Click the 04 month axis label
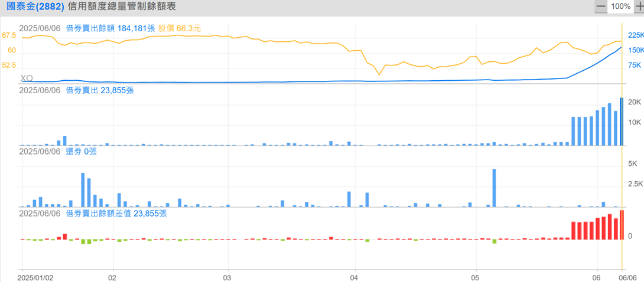Image resolution: width=644 pixels, height=282 pixels. pos(355,277)
